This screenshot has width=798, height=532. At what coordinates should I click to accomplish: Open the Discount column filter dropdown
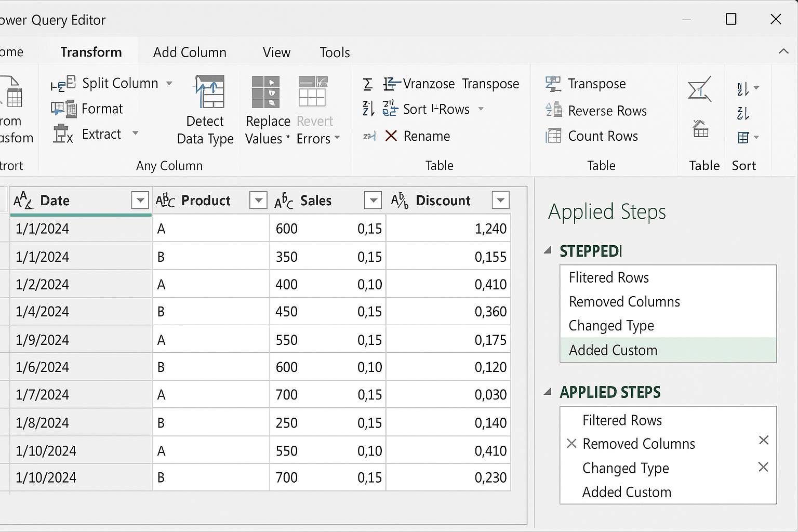pyautogui.click(x=500, y=200)
